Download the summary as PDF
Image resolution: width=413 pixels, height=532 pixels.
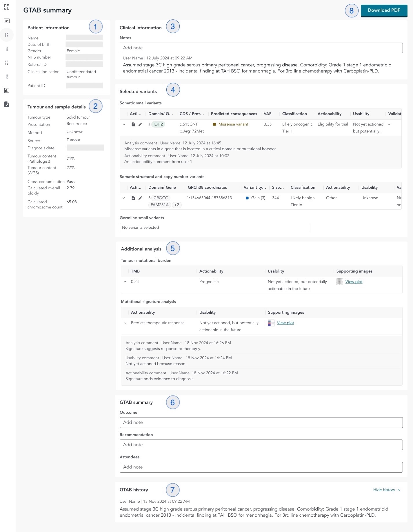pos(384,10)
